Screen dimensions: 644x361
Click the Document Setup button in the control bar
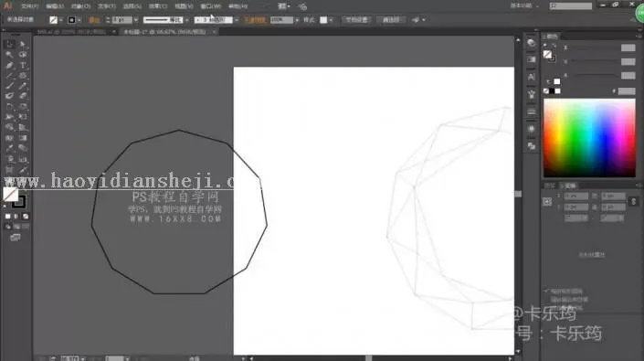[356, 20]
